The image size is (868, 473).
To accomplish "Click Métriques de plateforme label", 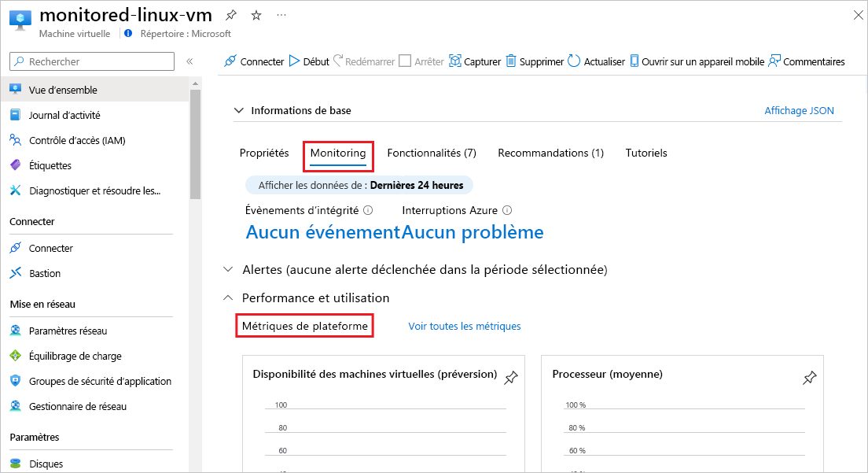I will coord(305,327).
